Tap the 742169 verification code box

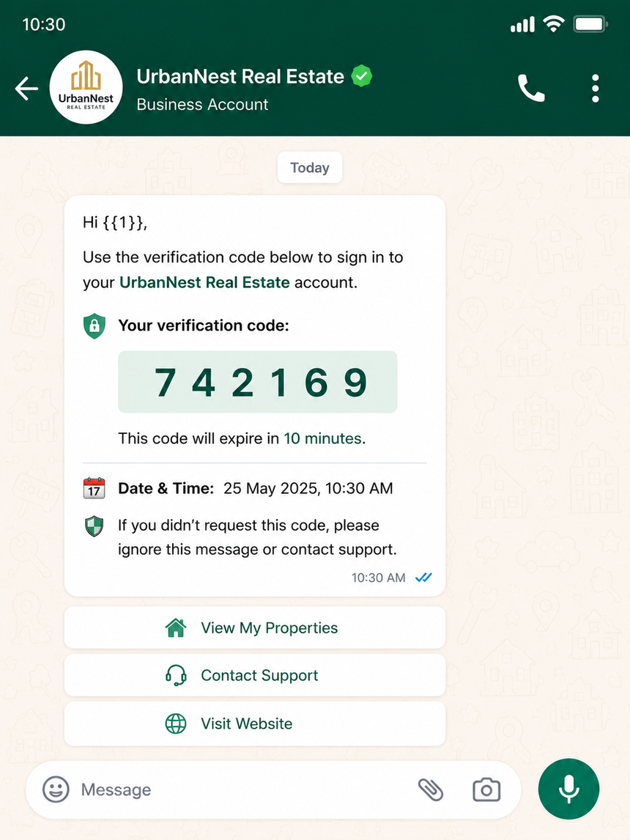tap(257, 382)
